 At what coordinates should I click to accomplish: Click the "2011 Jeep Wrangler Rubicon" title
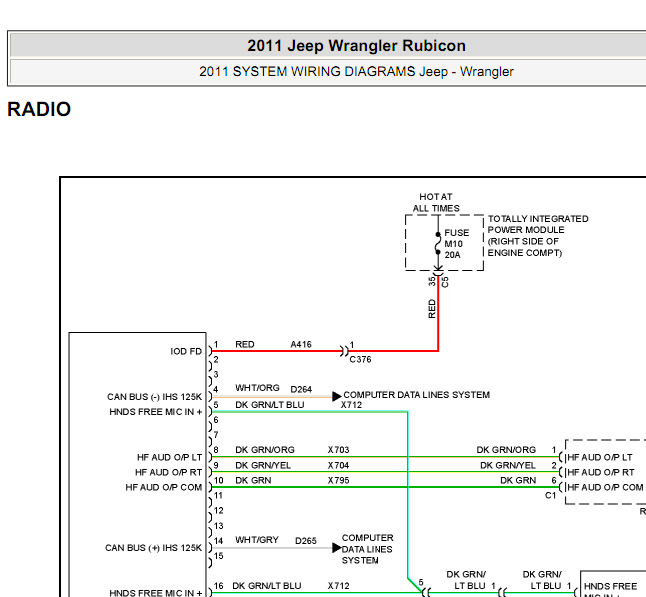(x=356, y=46)
